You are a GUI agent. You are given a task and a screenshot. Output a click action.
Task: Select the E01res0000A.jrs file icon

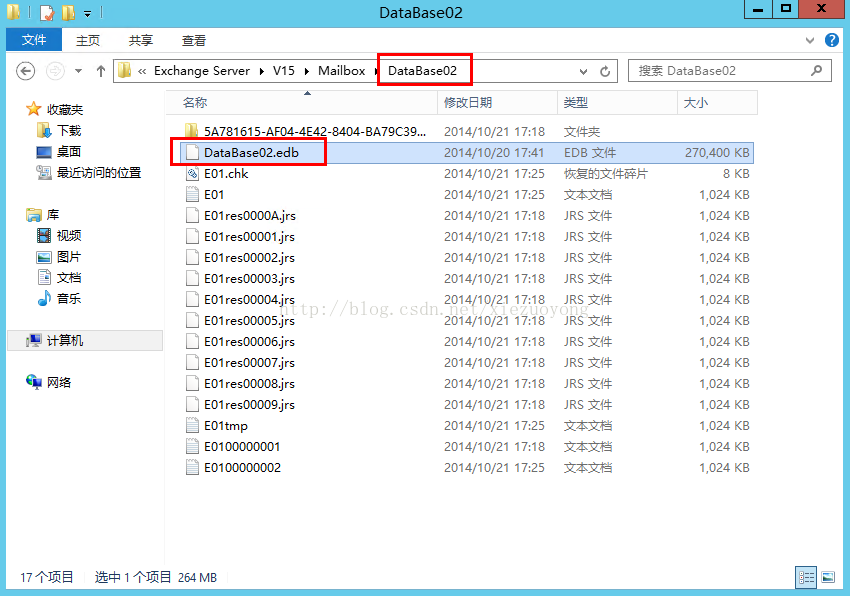tap(192, 215)
